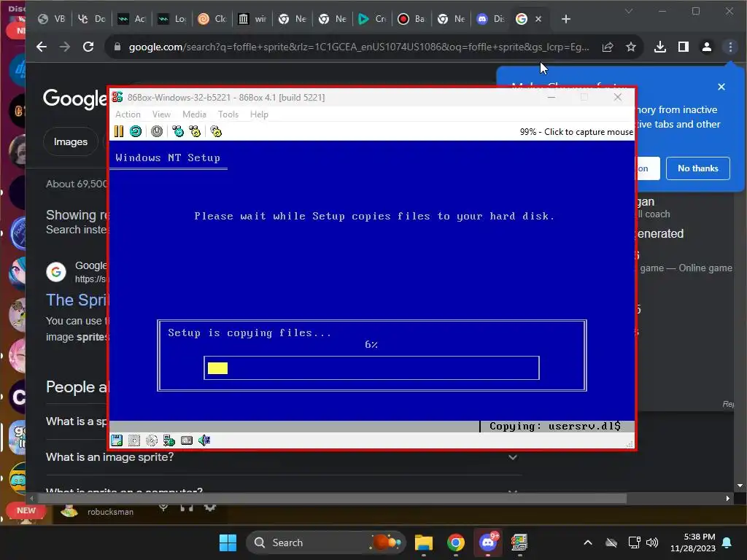The height and width of the screenshot is (560, 747).
Task: Click the Google logo
Action: [75, 98]
